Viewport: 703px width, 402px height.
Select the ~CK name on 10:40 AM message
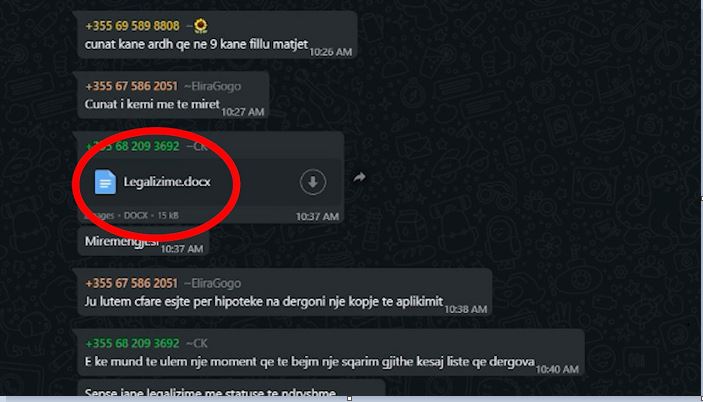click(196, 343)
